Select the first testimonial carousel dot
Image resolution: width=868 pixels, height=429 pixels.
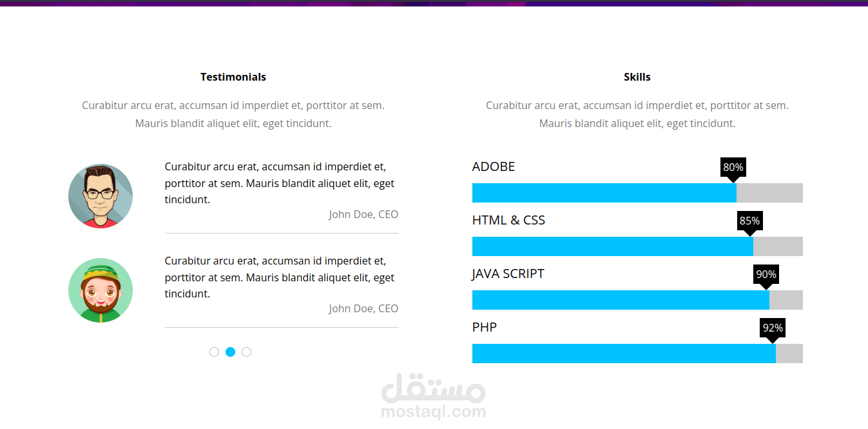tap(214, 352)
